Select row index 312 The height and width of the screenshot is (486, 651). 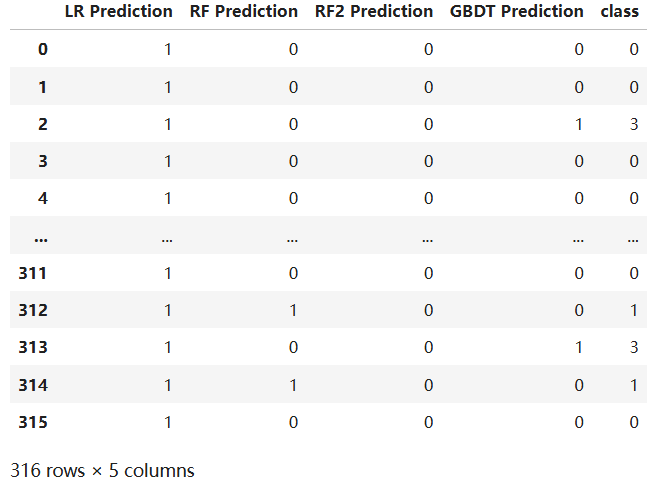[33, 310]
